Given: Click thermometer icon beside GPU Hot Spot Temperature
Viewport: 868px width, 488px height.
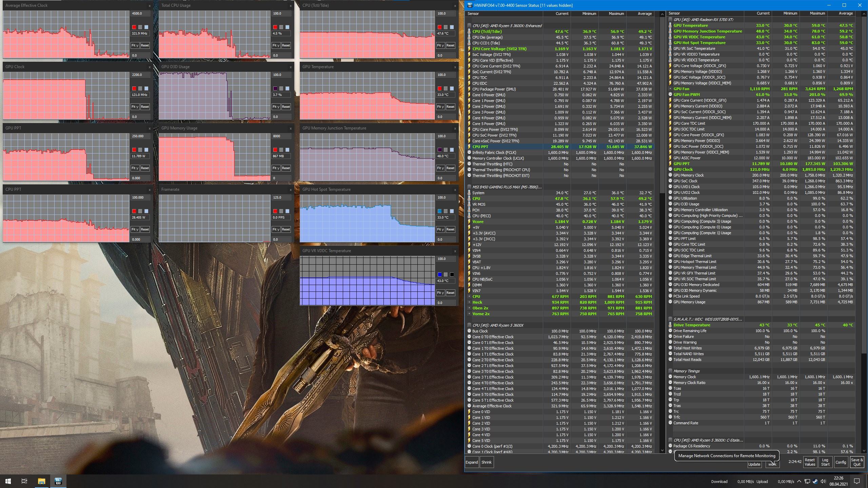Looking at the screenshot, I should 670,43.
